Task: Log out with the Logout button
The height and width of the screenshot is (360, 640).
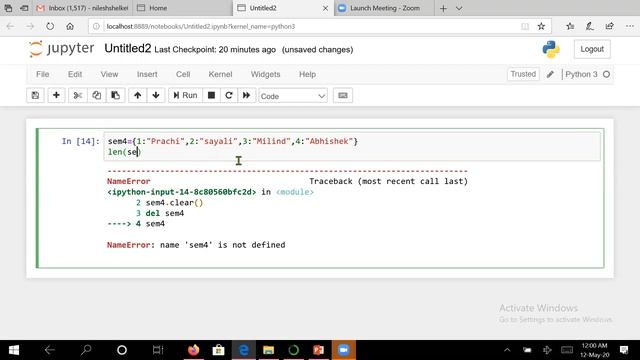Action: pos(592,49)
